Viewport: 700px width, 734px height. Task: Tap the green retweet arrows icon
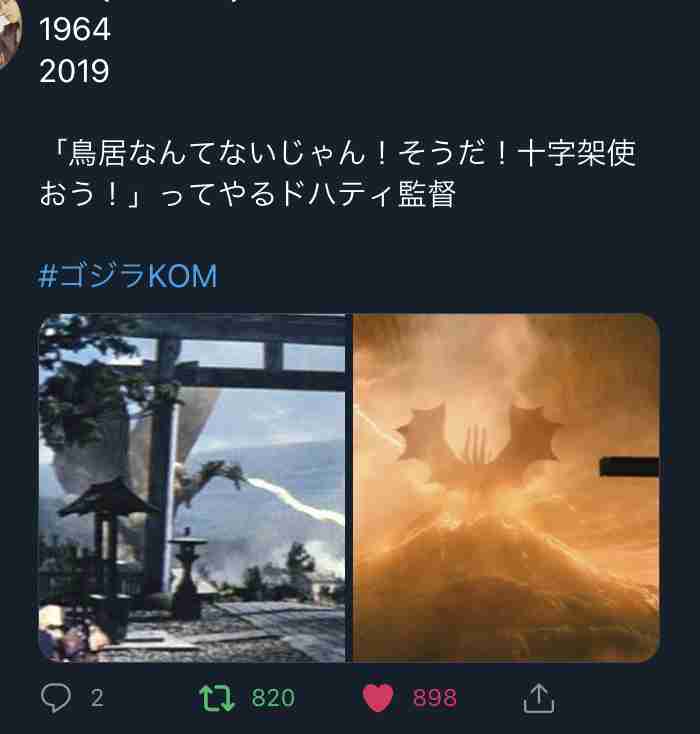click(217, 698)
